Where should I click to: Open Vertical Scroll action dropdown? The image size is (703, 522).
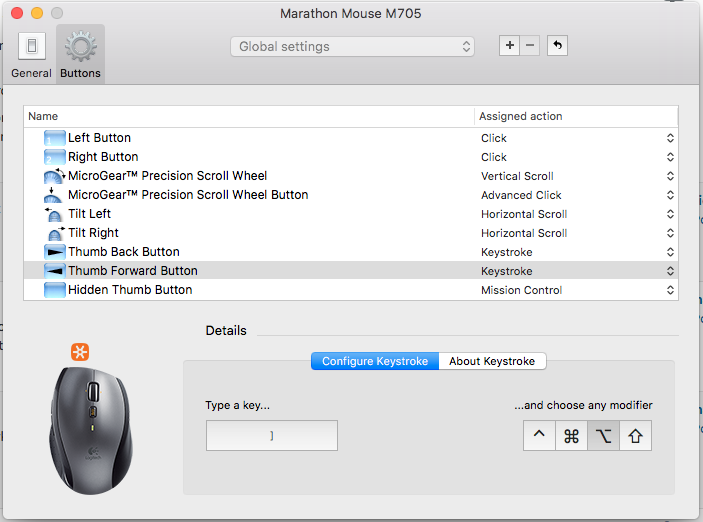(670, 176)
